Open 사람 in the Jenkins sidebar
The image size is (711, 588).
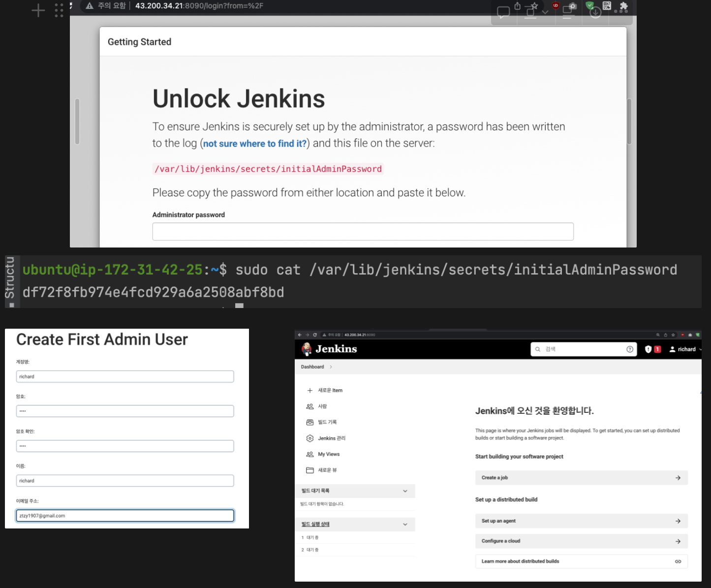pyautogui.click(x=317, y=406)
